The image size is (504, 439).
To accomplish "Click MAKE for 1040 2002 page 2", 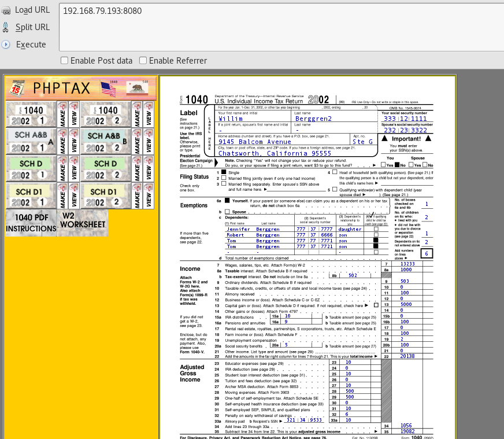I will (x=137, y=114).
